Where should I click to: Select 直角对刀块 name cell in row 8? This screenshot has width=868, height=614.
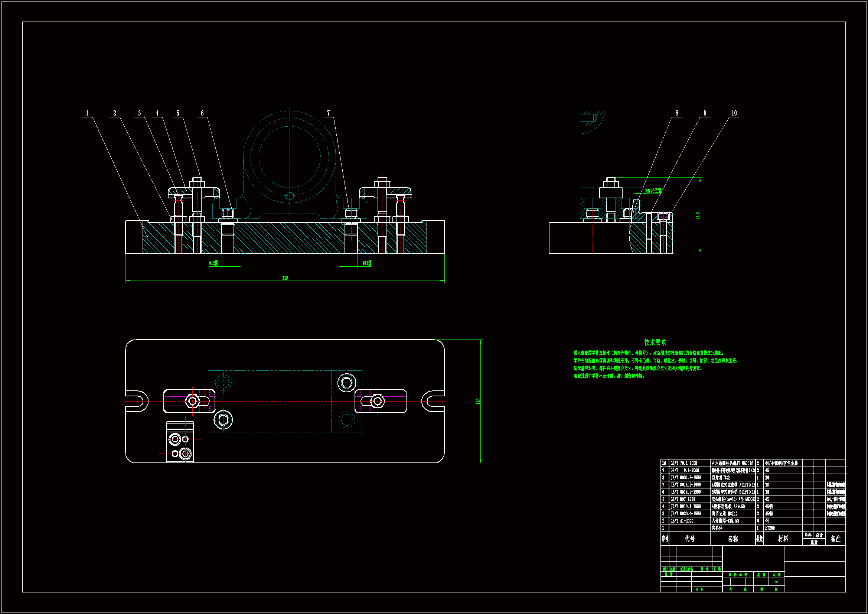(721, 477)
